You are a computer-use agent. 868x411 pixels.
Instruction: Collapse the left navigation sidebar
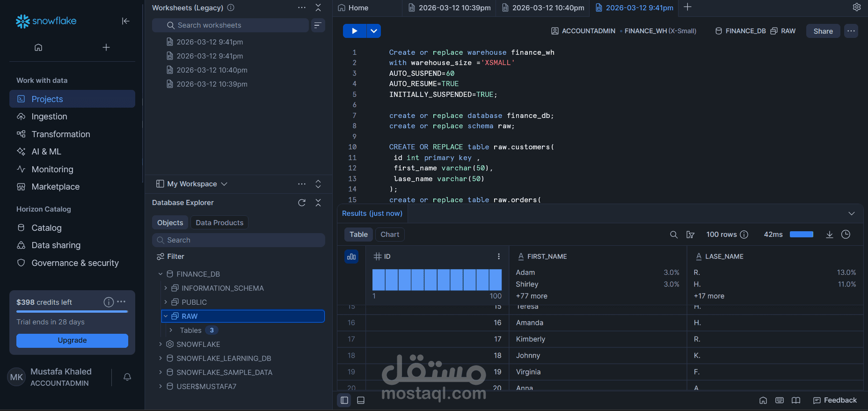point(125,21)
